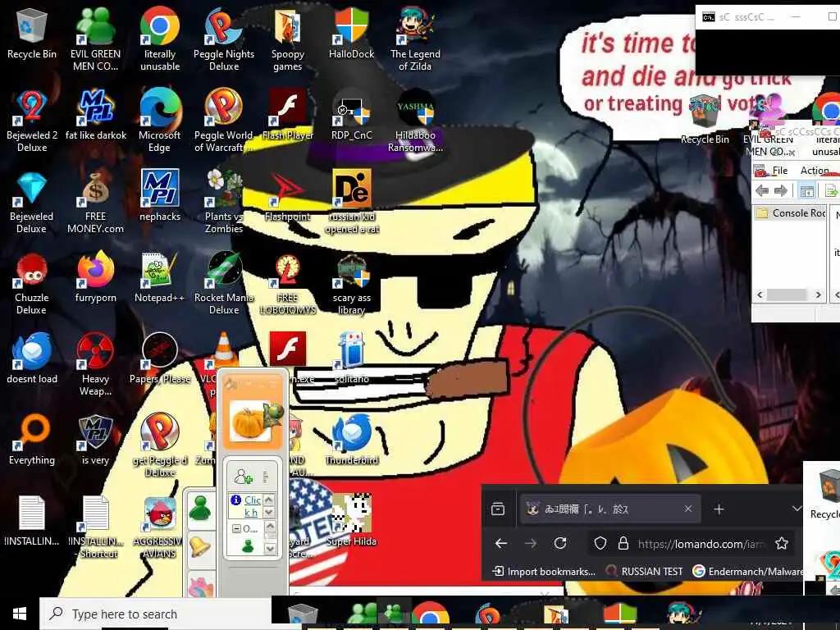Launch Bejeweled Deluxe diamond icon
The width and height of the screenshot is (840, 630).
32,202
